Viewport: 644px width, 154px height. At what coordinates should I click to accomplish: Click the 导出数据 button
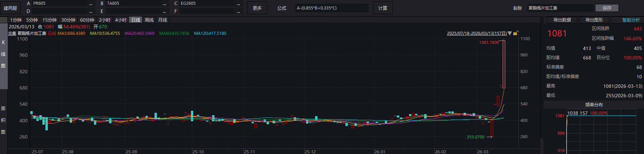point(562,20)
